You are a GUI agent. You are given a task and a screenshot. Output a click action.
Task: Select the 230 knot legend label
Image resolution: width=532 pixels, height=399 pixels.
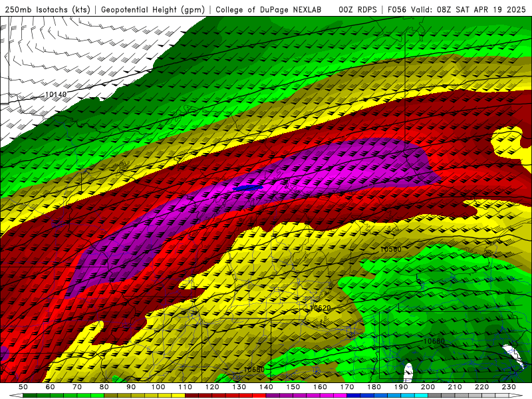tap(509, 387)
